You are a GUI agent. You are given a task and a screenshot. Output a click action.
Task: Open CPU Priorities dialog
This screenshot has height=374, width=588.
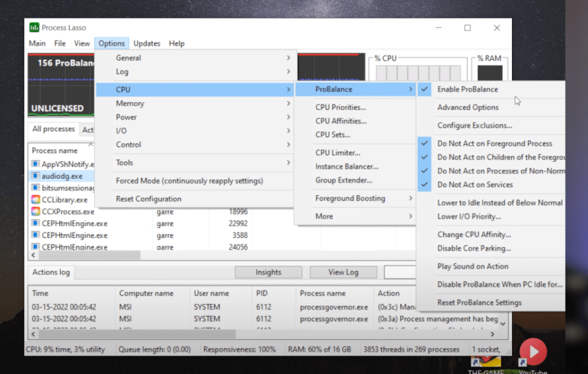tap(355, 107)
